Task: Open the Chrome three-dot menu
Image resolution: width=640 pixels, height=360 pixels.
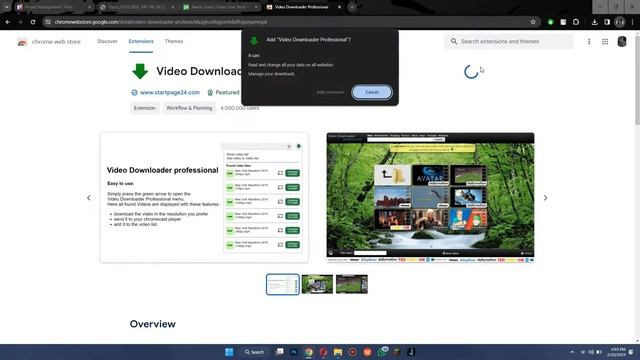Action: pos(632,22)
